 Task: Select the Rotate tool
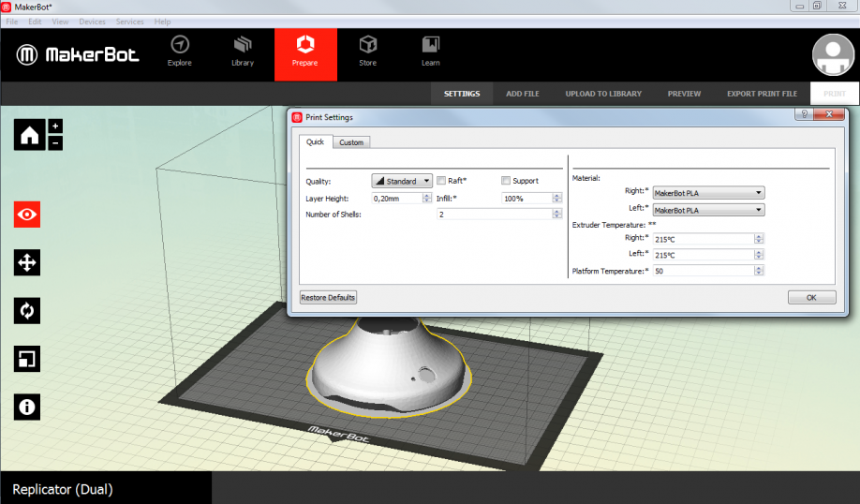(27, 311)
